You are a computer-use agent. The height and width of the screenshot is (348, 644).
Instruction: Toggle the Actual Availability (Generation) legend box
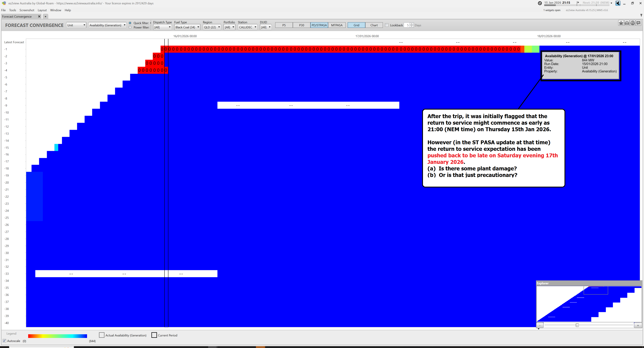(101, 335)
